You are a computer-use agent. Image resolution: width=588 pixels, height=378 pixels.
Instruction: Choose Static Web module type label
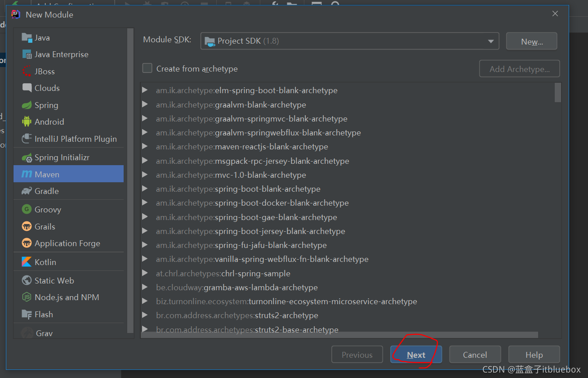[x=54, y=280]
